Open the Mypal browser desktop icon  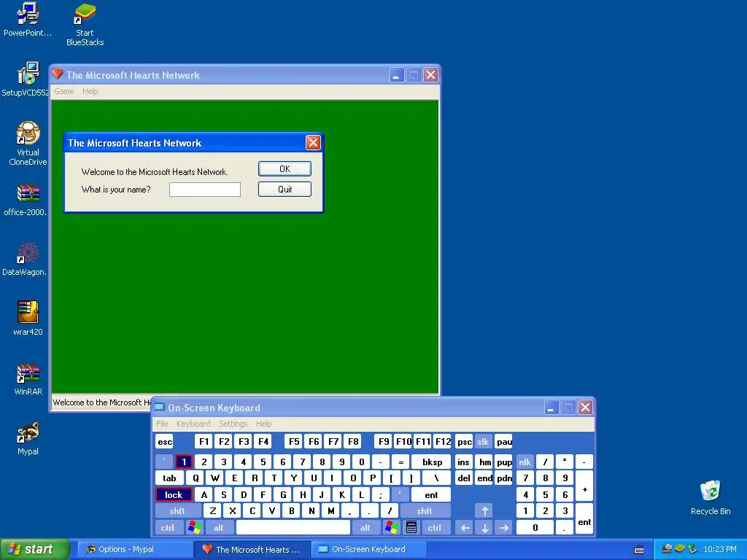click(x=28, y=438)
